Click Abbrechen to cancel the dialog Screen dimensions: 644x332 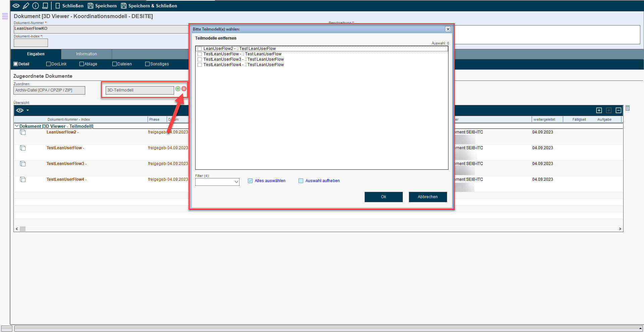(x=427, y=197)
